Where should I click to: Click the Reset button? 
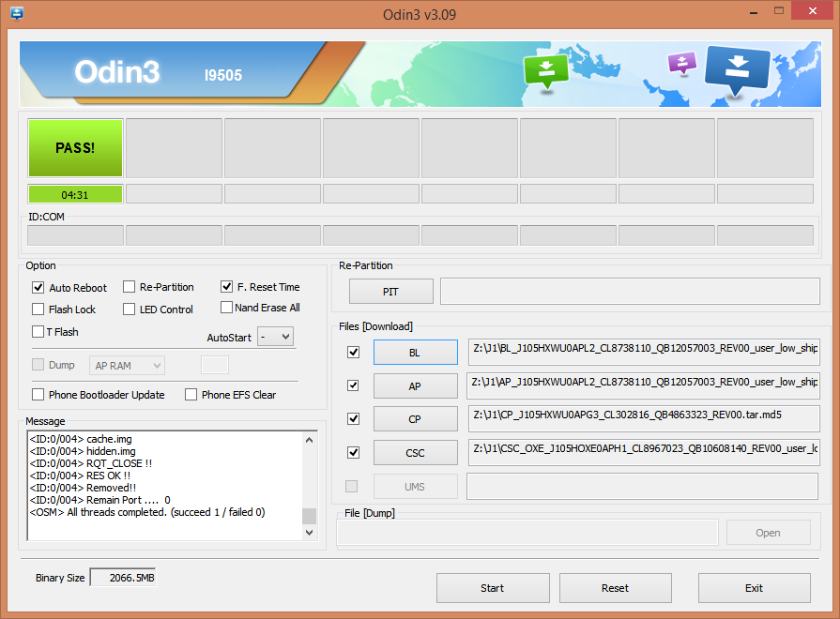tap(616, 588)
